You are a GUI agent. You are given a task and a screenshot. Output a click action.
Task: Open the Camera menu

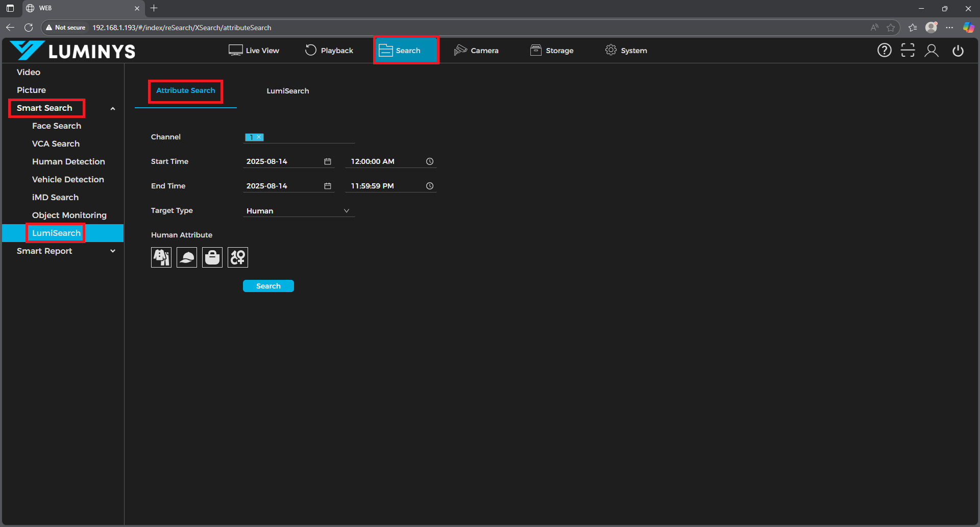coord(476,51)
